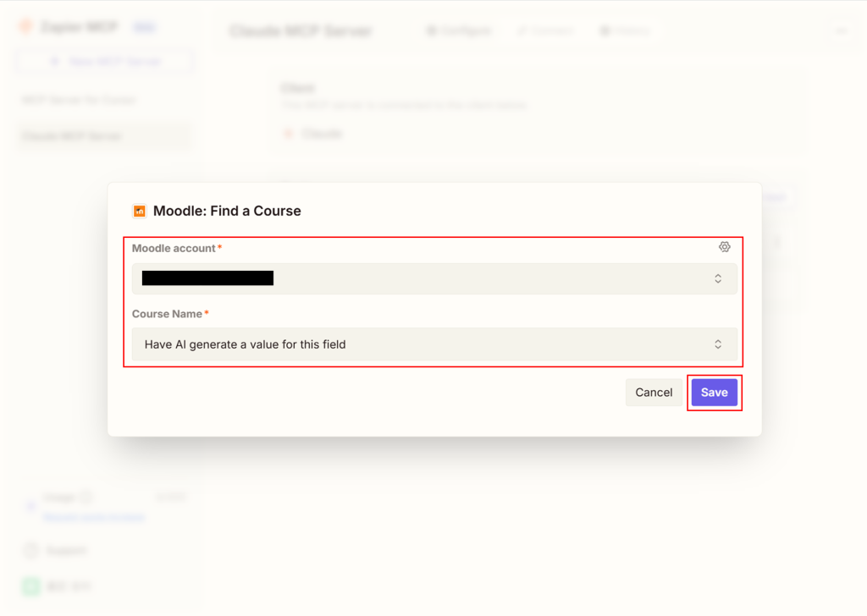Switch to the Connect tab
The image size is (867, 616).
[x=544, y=31]
